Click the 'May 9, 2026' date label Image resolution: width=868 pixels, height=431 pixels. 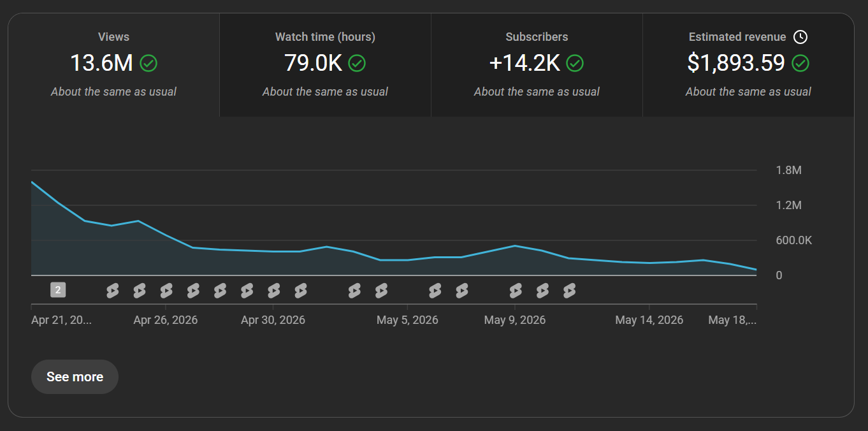point(515,320)
